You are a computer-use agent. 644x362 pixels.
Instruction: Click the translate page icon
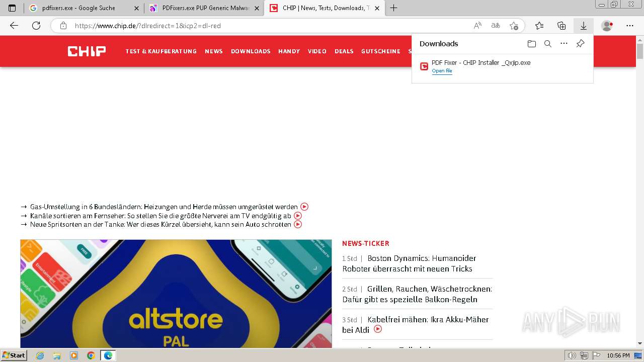pyautogui.click(x=496, y=26)
